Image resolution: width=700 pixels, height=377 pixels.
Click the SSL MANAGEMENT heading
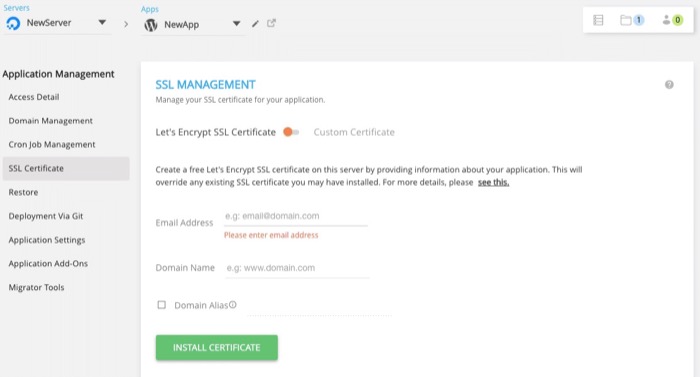pos(205,84)
